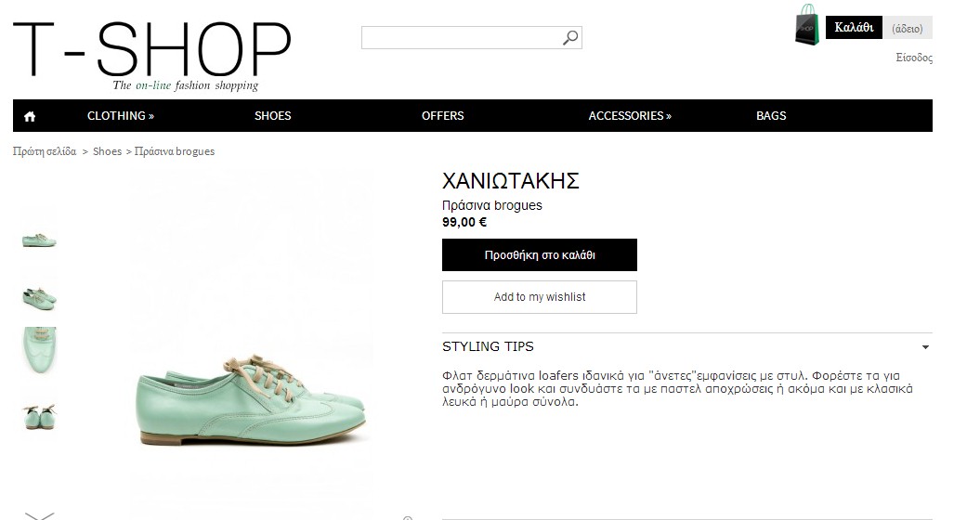Click inside the search input field
This screenshot has width=980, height=520.
click(x=463, y=37)
